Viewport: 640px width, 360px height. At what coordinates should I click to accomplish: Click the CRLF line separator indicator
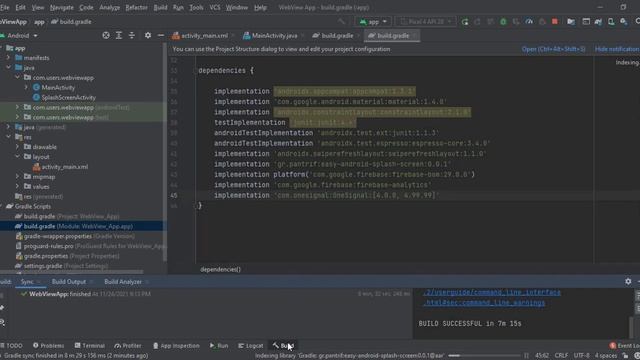click(x=561, y=356)
